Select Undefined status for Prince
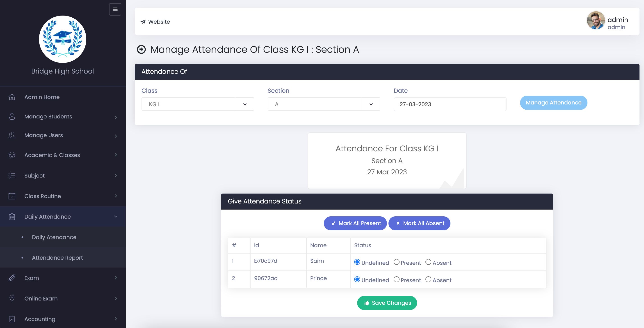644x328 pixels. [x=357, y=279]
